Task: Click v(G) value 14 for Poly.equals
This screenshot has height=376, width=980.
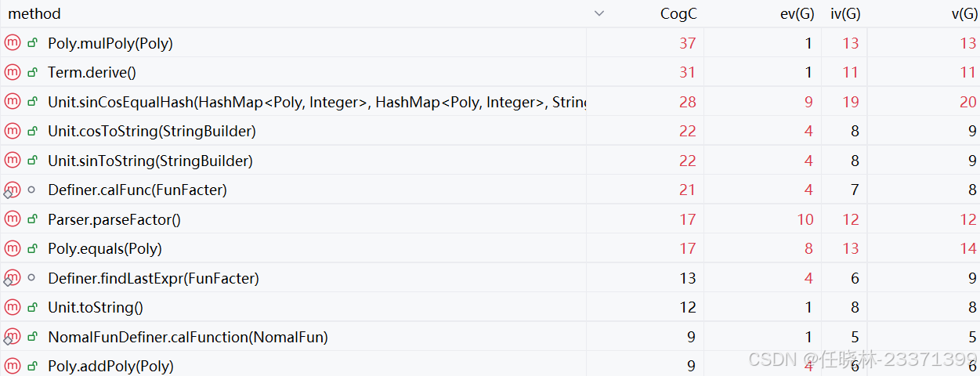Action: pos(968,248)
